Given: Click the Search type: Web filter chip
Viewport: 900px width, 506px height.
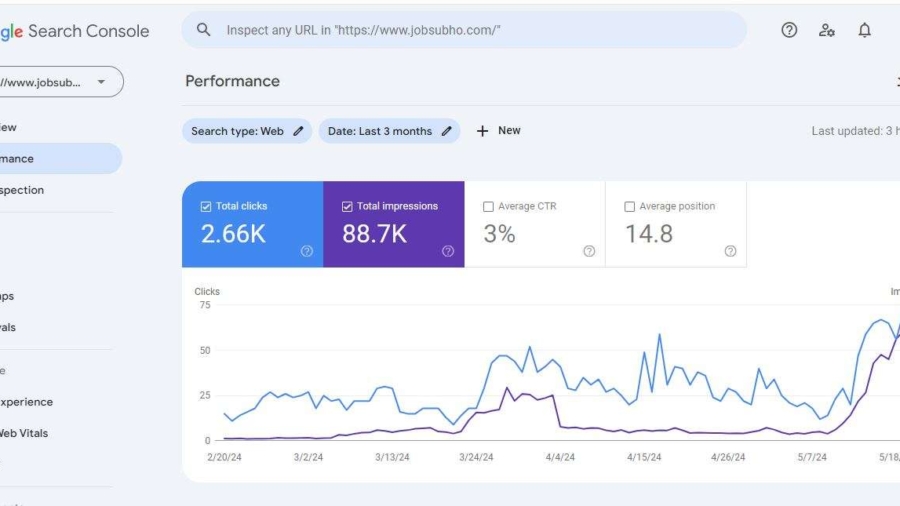Looking at the screenshot, I should coord(247,131).
